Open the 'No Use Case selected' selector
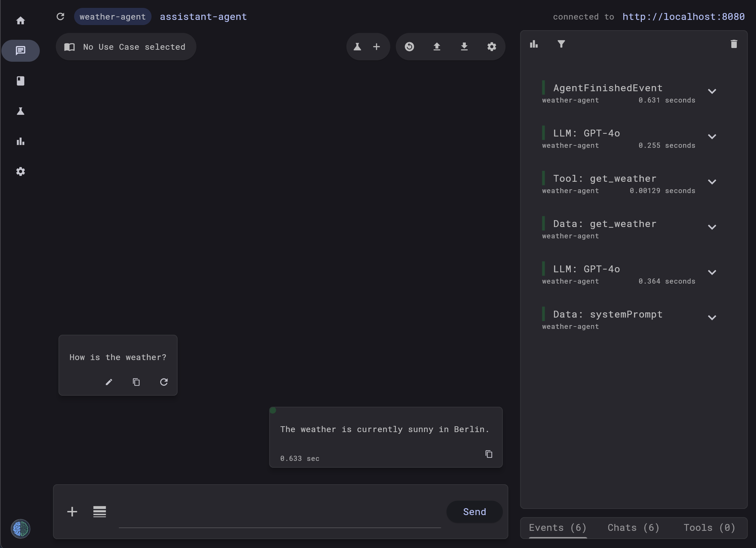 126,47
